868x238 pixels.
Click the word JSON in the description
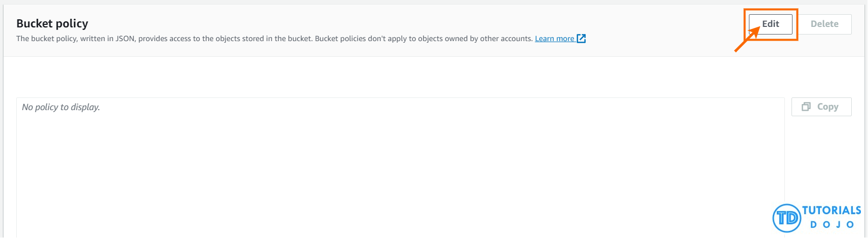(x=125, y=39)
